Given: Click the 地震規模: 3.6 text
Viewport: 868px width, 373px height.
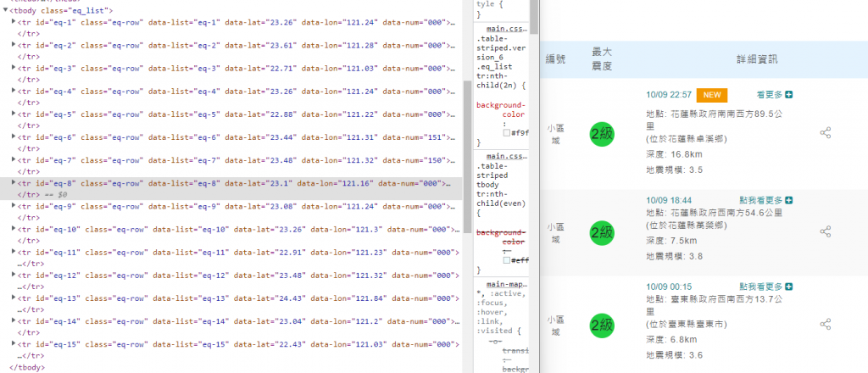Looking at the screenshot, I should coord(674,354).
